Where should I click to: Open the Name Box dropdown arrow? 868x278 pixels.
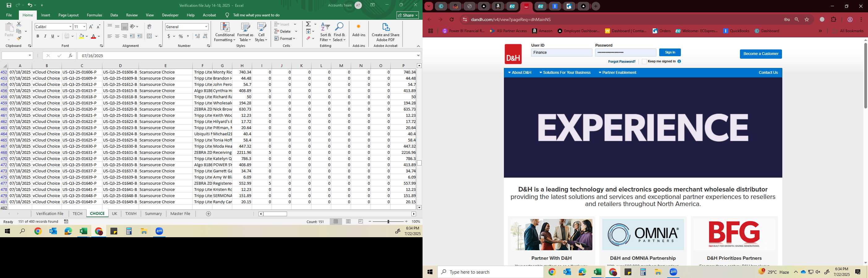tap(30, 56)
